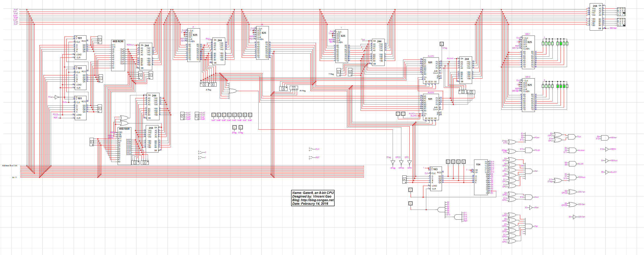Click the lit green LED on DEV1 outputs
This screenshot has width=644, height=255.
point(561,43)
